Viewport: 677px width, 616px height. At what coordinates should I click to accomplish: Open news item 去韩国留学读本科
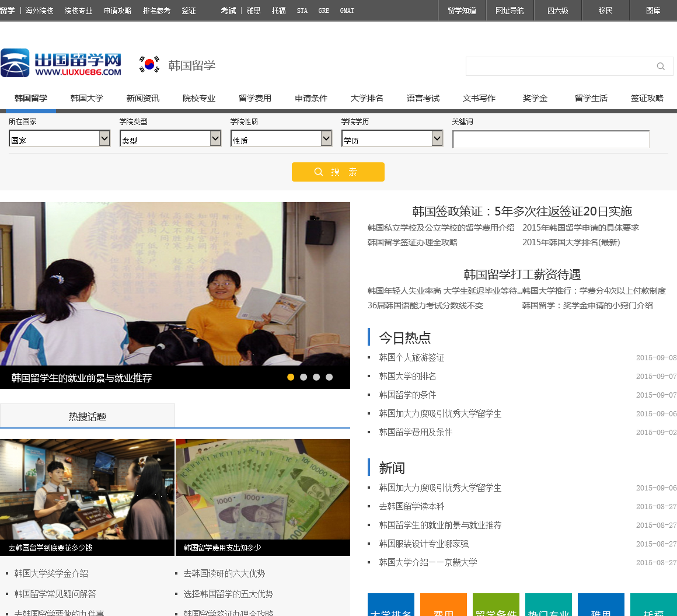pos(411,506)
